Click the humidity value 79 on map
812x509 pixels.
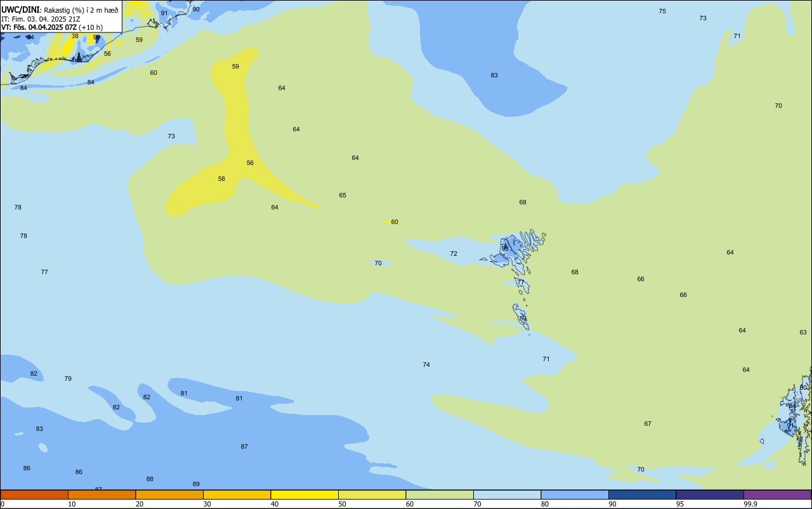click(68, 379)
